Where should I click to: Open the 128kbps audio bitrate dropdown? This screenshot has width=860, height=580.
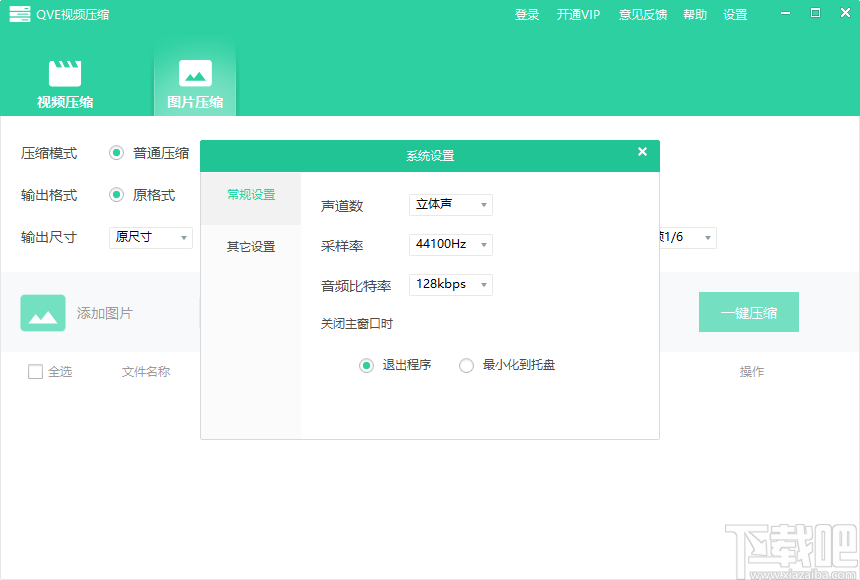click(450, 284)
